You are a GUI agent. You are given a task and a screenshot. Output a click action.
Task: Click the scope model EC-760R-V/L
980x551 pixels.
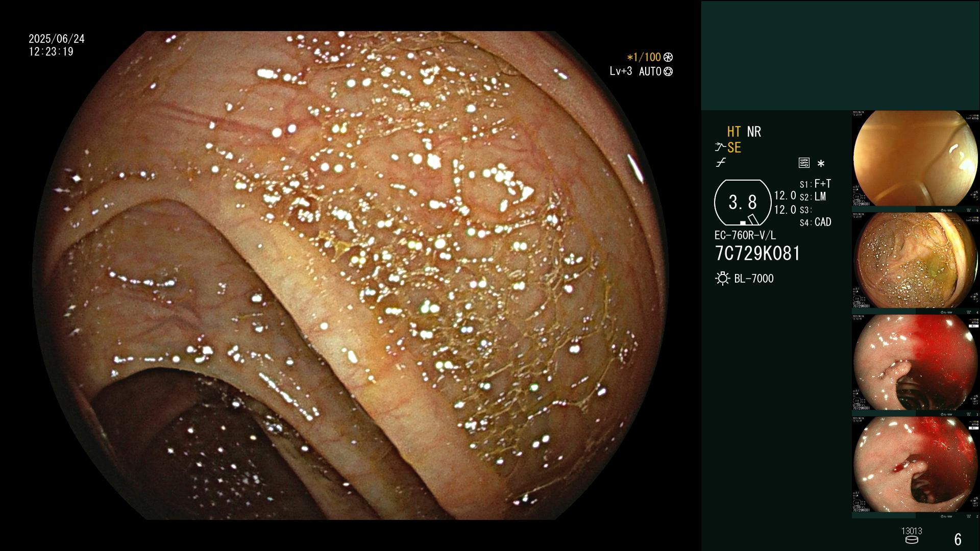[745, 235]
